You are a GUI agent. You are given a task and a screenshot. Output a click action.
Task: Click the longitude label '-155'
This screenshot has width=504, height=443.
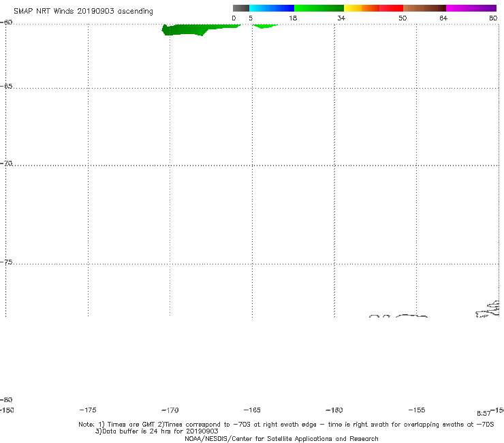tap(417, 410)
